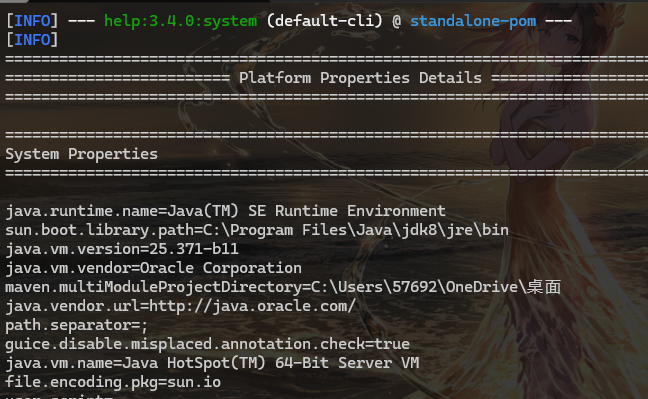Select the second [INFO] tag on its own line
The width and height of the screenshot is (648, 399).
coord(32,40)
